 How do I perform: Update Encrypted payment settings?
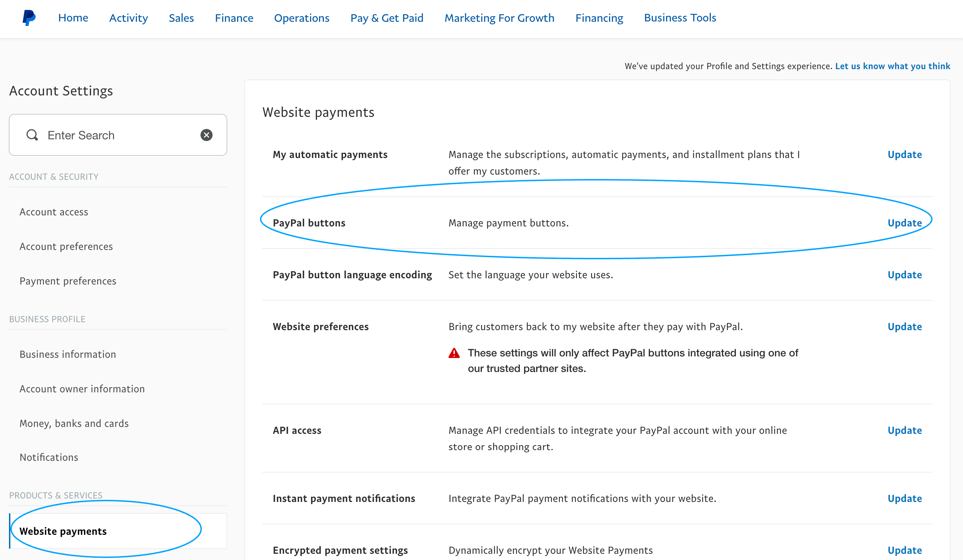(x=905, y=550)
